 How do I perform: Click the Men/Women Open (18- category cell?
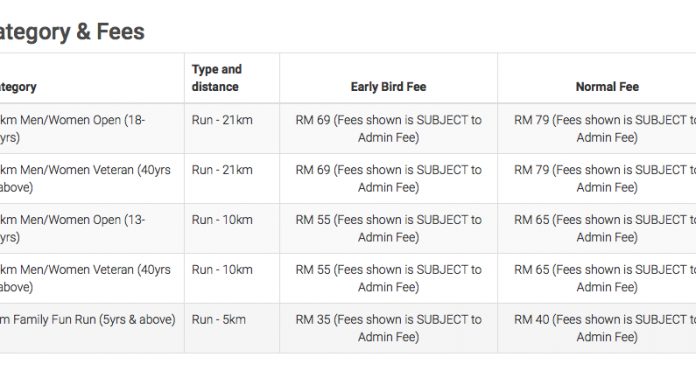tap(92, 129)
